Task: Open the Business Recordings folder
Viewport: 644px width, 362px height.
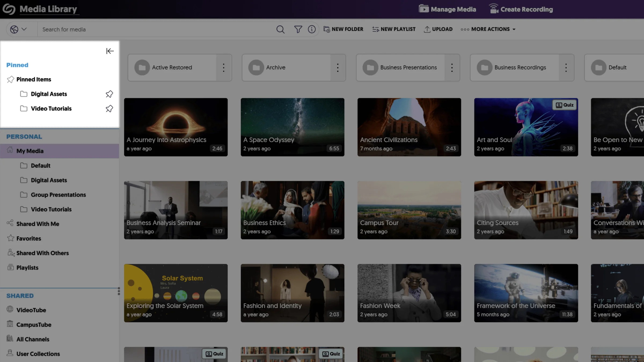Action: click(x=515, y=68)
